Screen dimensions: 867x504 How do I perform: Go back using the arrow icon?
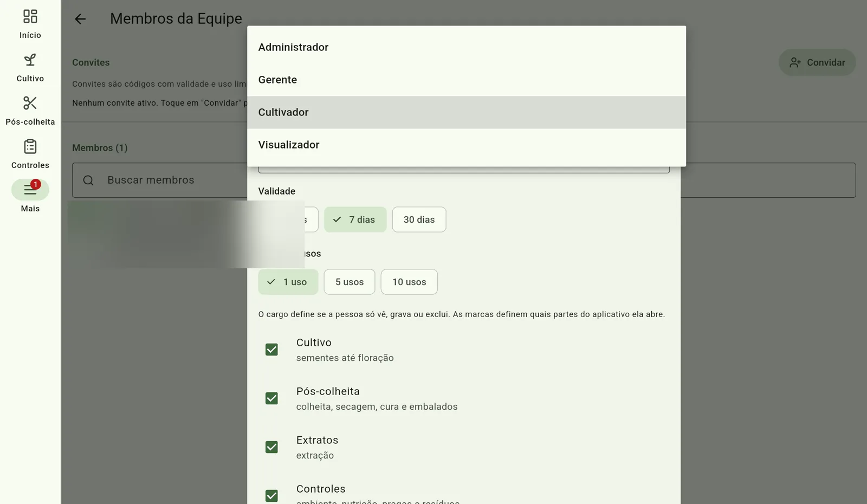pos(80,19)
